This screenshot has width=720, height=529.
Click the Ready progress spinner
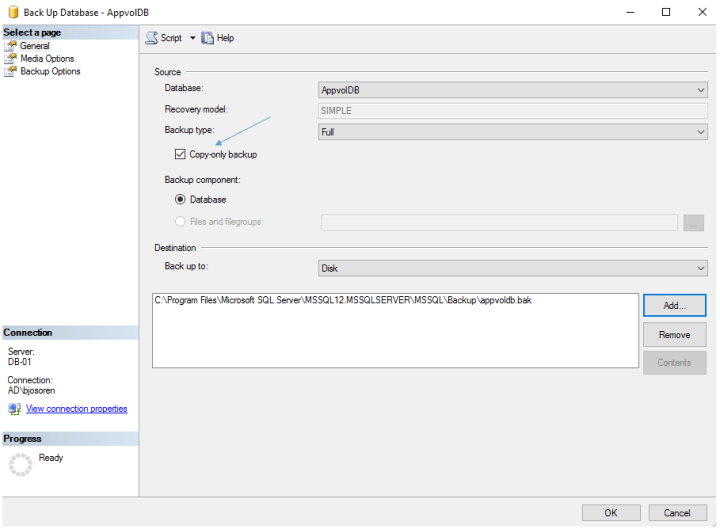click(x=21, y=465)
